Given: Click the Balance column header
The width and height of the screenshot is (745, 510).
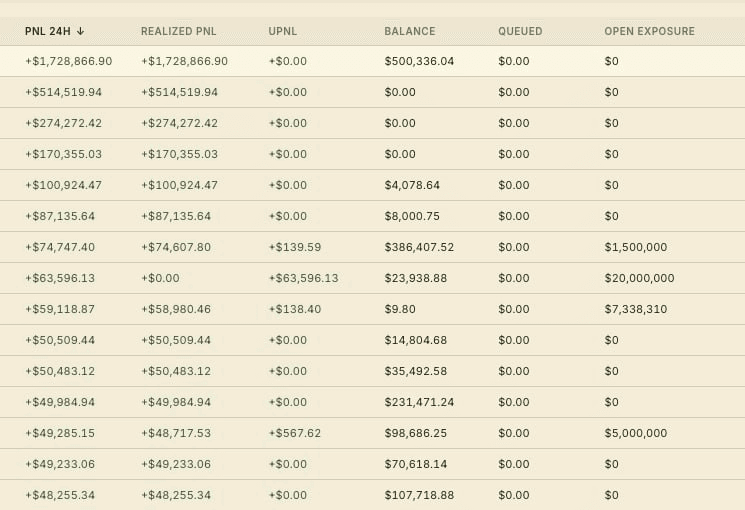Looking at the screenshot, I should coord(410,31).
